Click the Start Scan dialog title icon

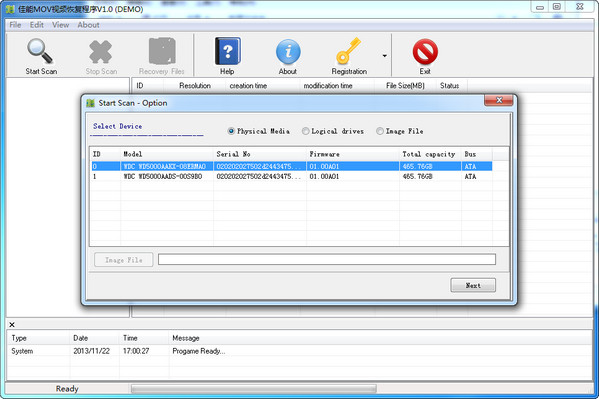click(x=91, y=103)
